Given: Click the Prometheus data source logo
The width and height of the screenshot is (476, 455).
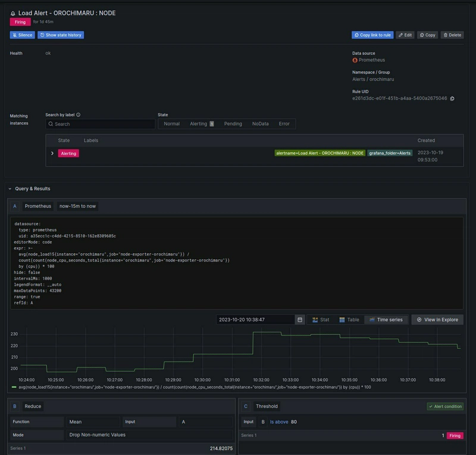Looking at the screenshot, I should 355,60.
